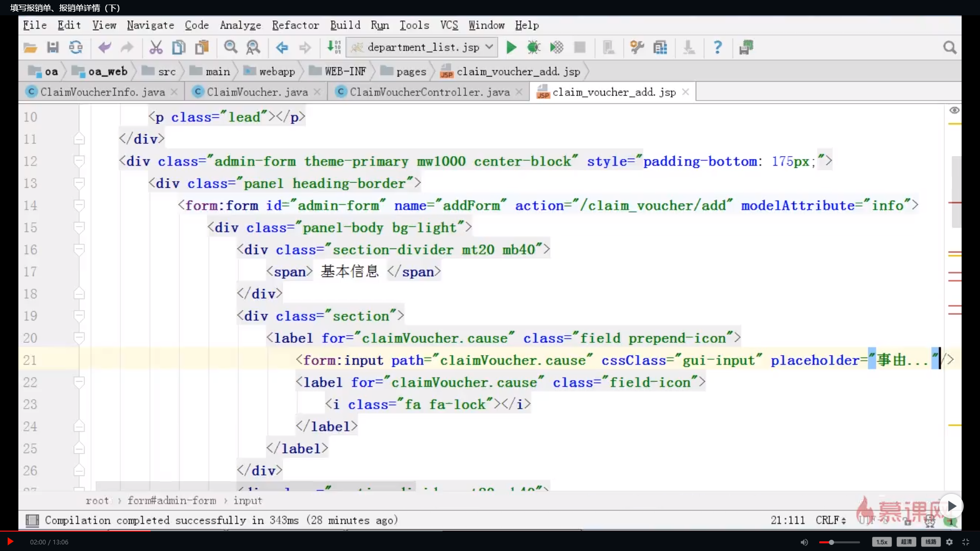The width and height of the screenshot is (980, 551).
Task: Run department_list.jsp with the green play icon
Action: pyautogui.click(x=511, y=48)
